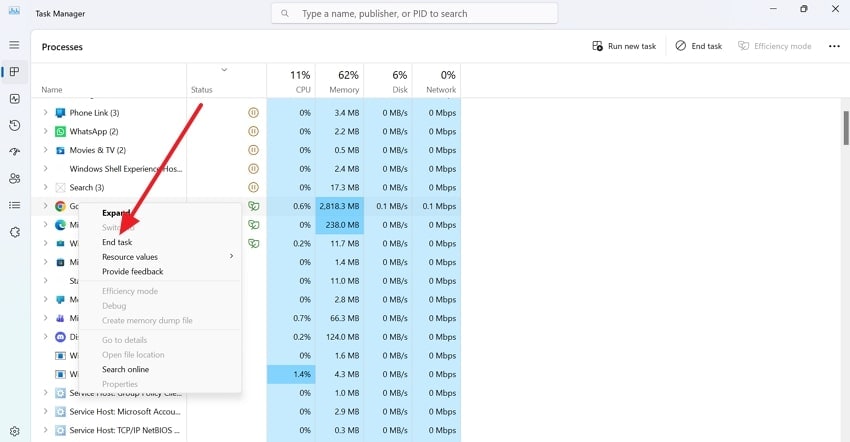This screenshot has width=850, height=442.
Task: Expand the Search process group
Action: click(x=46, y=187)
